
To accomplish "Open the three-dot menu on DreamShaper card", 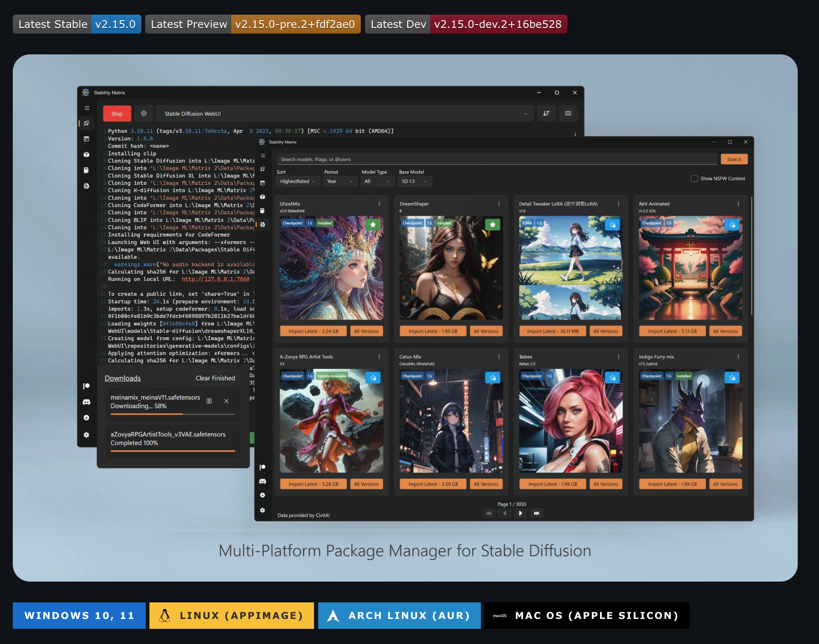I will pos(499,204).
